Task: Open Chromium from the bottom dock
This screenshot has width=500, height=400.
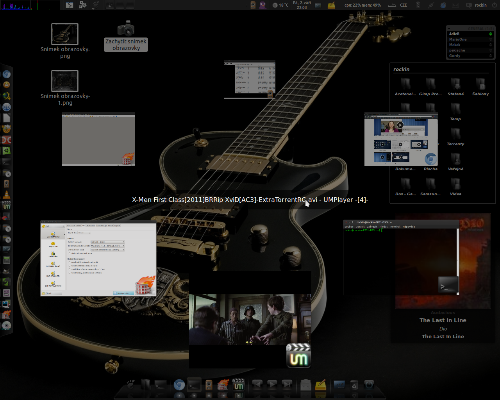Action: [x=179, y=385]
